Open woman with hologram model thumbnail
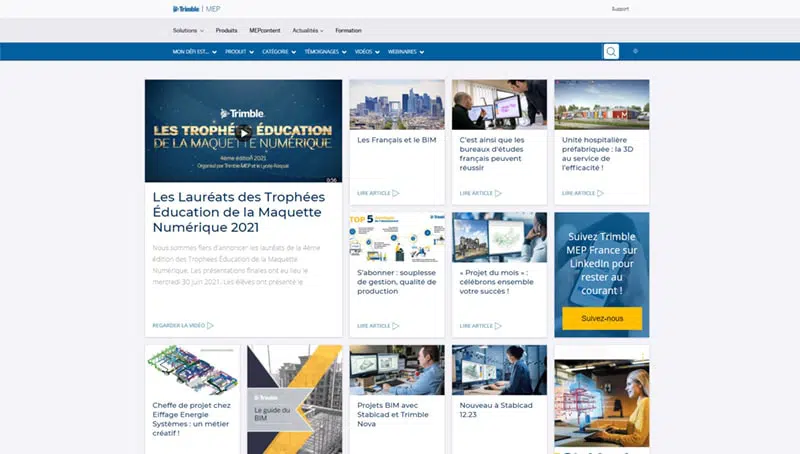Screen dimensions: 800x454 tap(602, 403)
